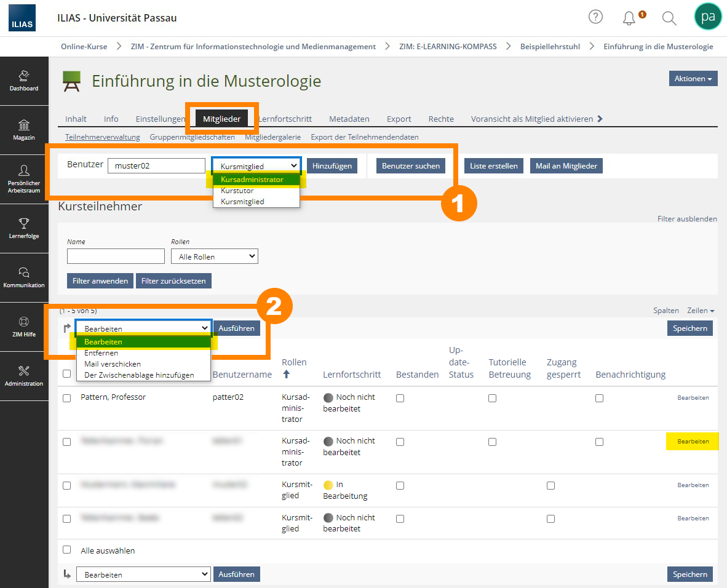Open the Kursmitglied role dropdown
This screenshot has width=727, height=588.
[256, 166]
